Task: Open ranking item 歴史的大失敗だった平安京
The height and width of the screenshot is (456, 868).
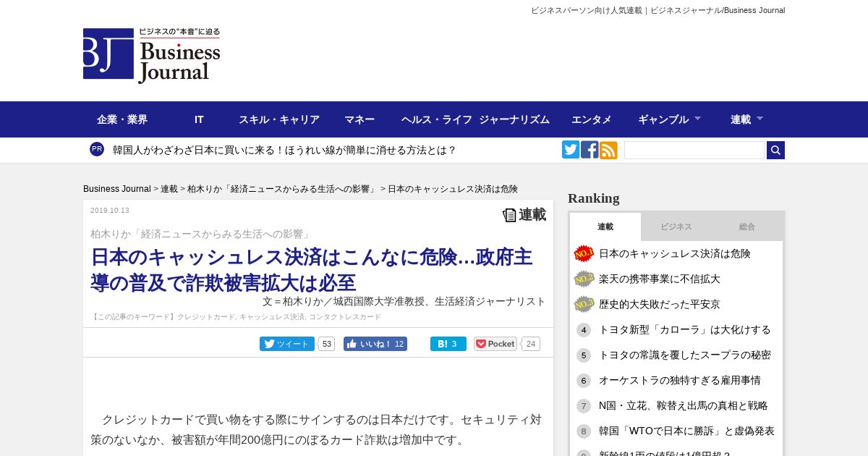Action: tap(660, 304)
